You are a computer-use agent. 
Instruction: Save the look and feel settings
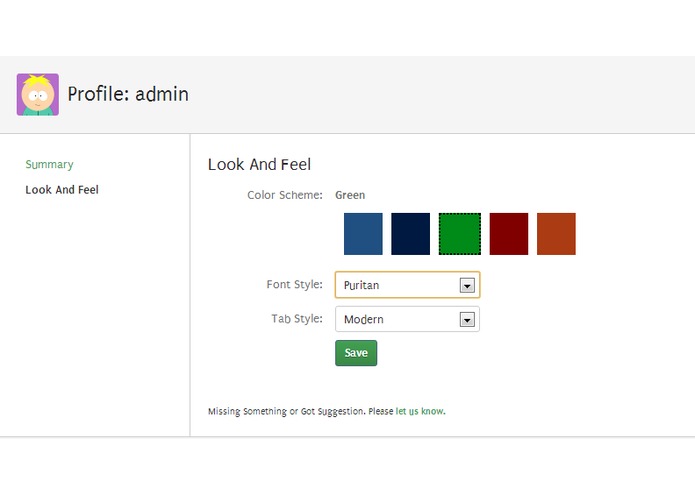(x=356, y=353)
